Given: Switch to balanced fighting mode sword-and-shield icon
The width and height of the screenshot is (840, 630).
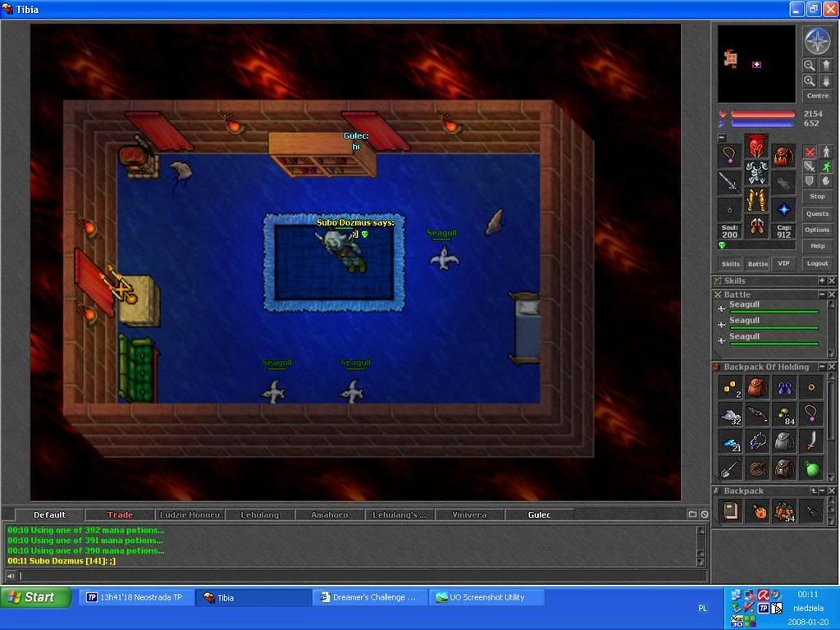Looking at the screenshot, I should coord(810,167).
